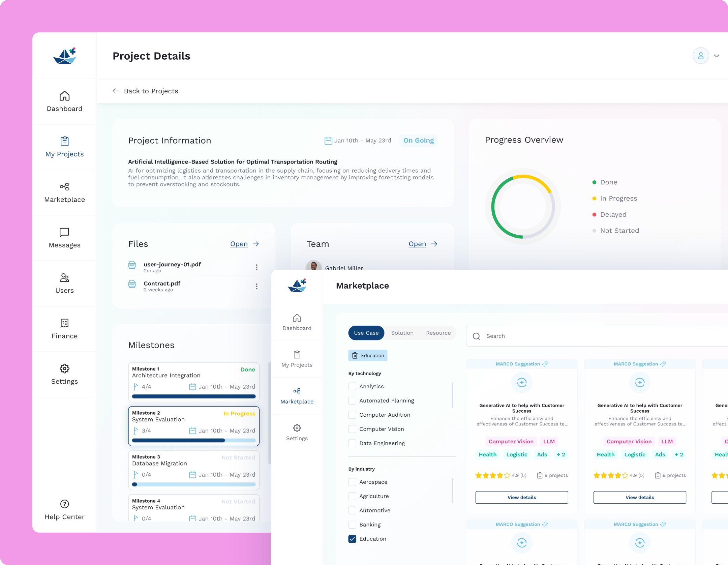Click the Milestones panel scrollbar
The height and width of the screenshot is (565, 728).
(x=269, y=413)
